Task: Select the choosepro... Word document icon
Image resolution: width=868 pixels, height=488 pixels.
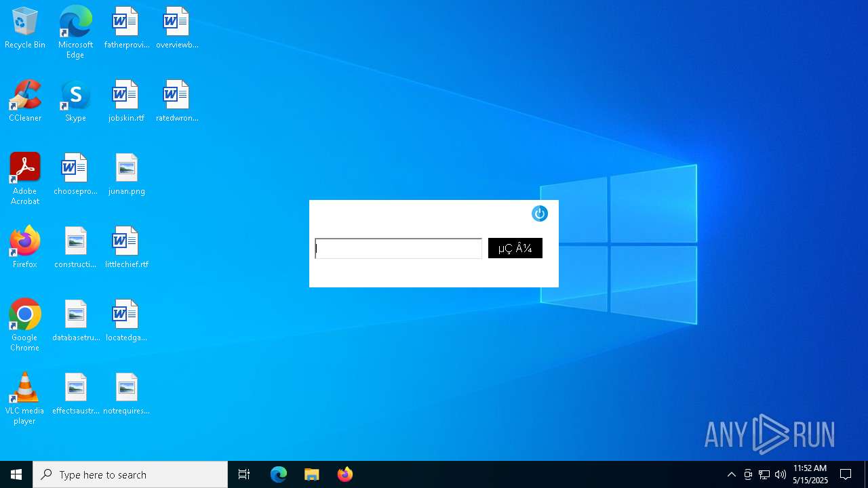Action: point(75,175)
